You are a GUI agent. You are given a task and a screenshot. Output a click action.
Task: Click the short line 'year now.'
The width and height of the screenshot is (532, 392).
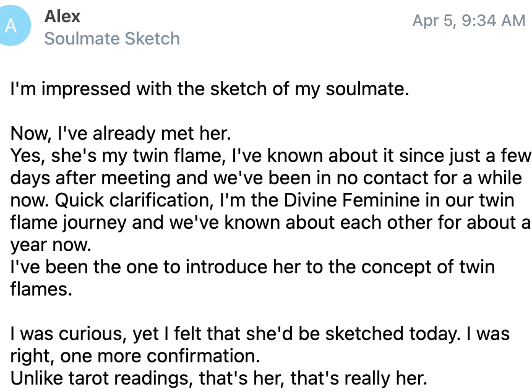51,245
